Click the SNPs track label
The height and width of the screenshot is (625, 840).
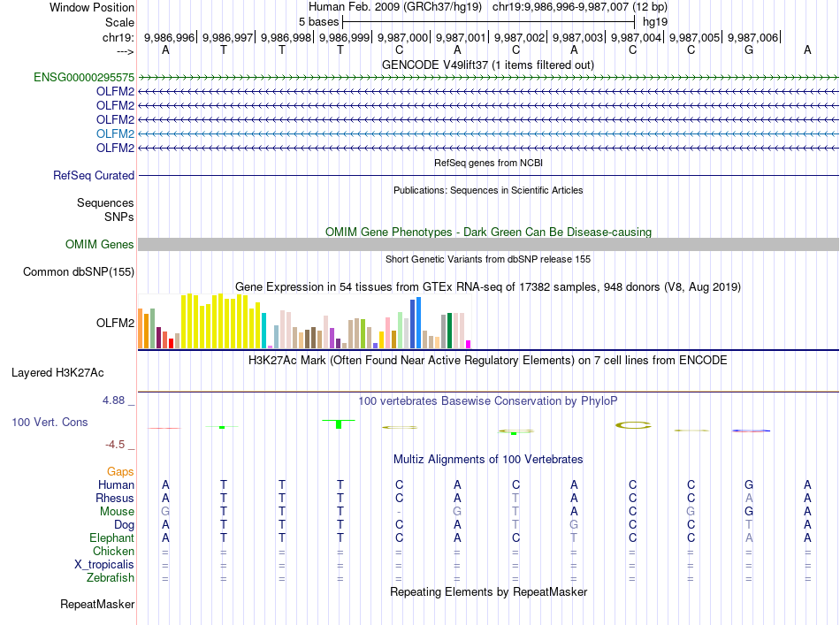click(119, 217)
